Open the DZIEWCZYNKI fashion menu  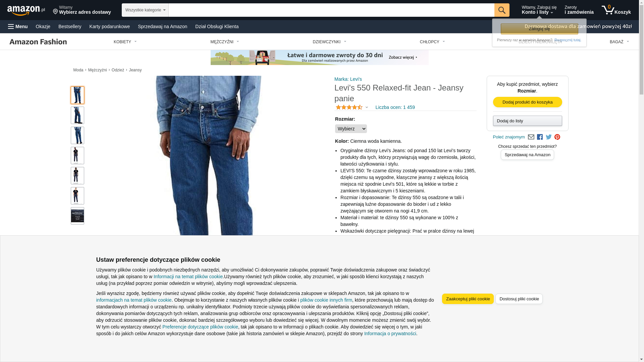[x=329, y=42]
